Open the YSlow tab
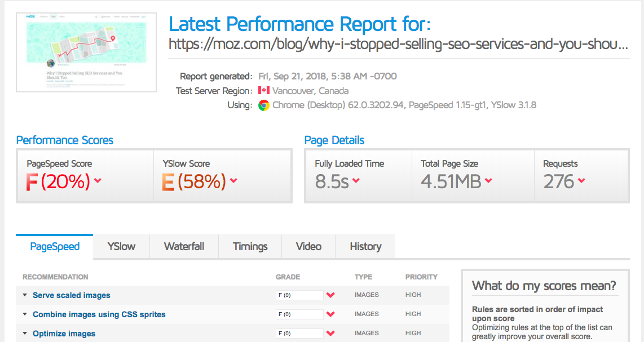Viewport: 644px width, 342px height. 122,246
